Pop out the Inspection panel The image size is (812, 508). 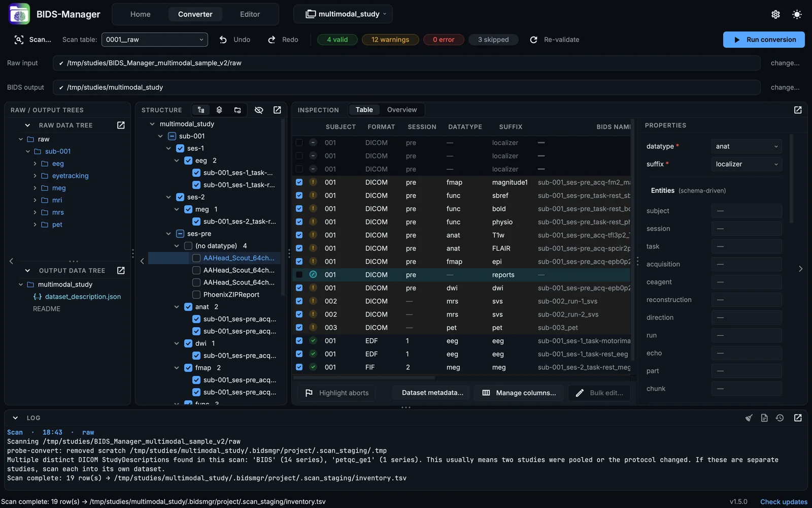798,110
